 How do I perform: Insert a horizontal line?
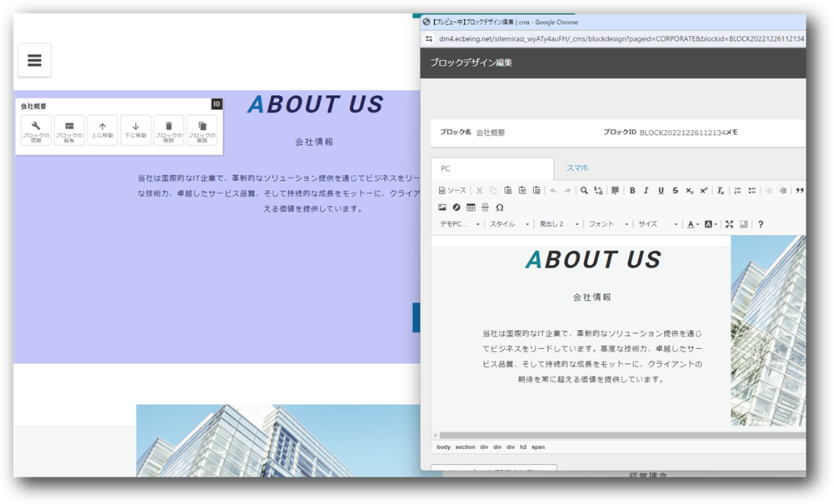pyautogui.click(x=485, y=207)
